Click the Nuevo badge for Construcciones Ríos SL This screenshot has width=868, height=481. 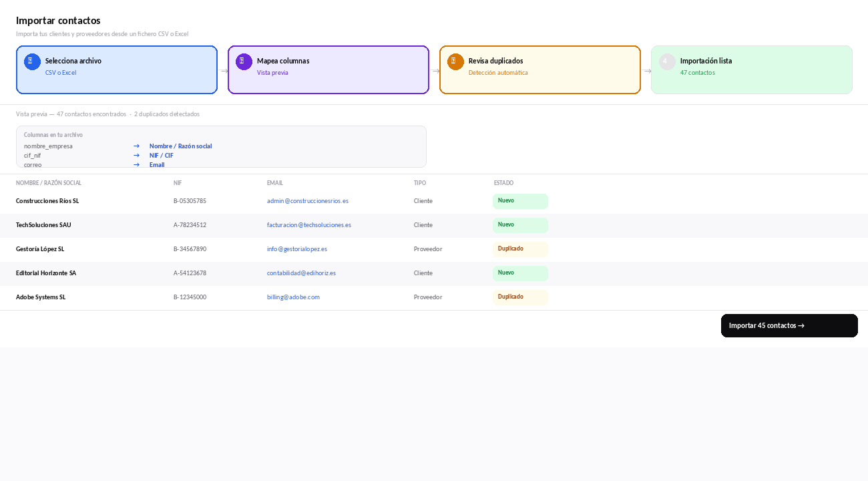(520, 201)
